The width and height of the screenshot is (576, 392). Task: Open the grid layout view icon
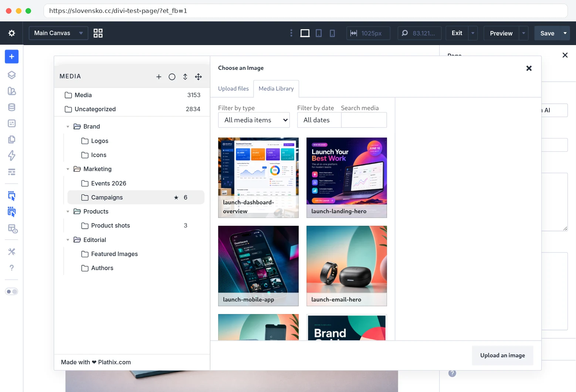98,33
